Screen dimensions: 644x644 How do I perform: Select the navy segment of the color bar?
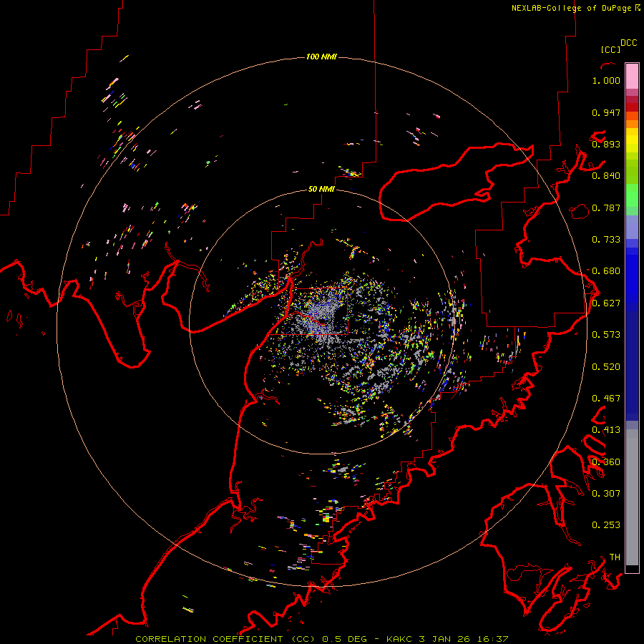pos(632,366)
